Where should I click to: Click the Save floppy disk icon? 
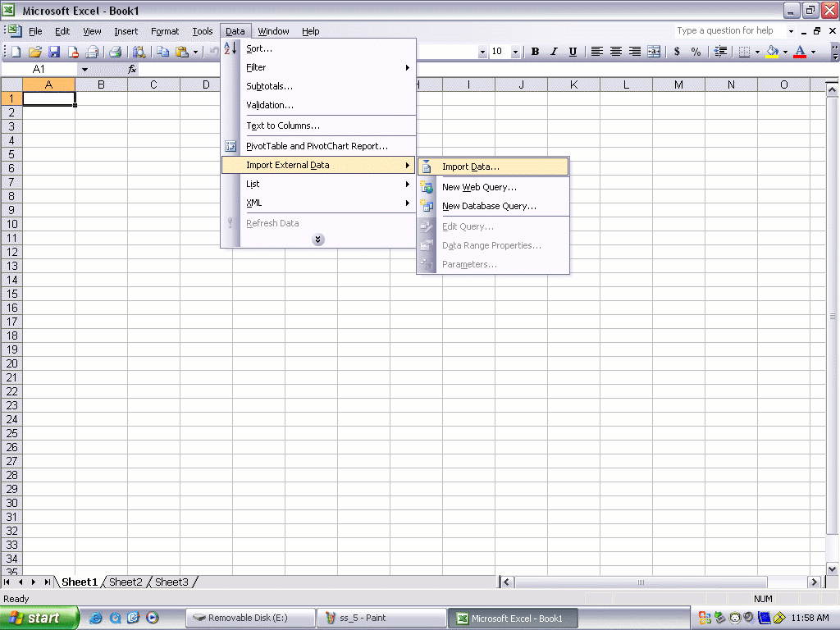coord(54,52)
